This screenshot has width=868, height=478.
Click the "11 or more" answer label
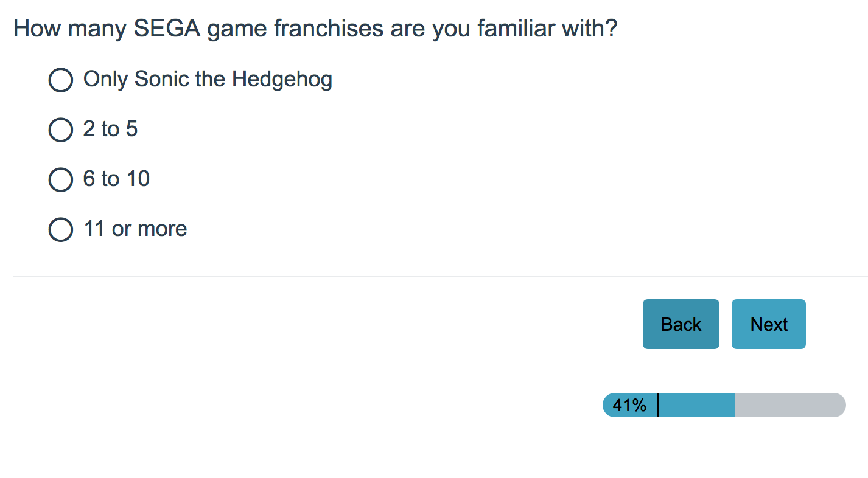(x=135, y=229)
